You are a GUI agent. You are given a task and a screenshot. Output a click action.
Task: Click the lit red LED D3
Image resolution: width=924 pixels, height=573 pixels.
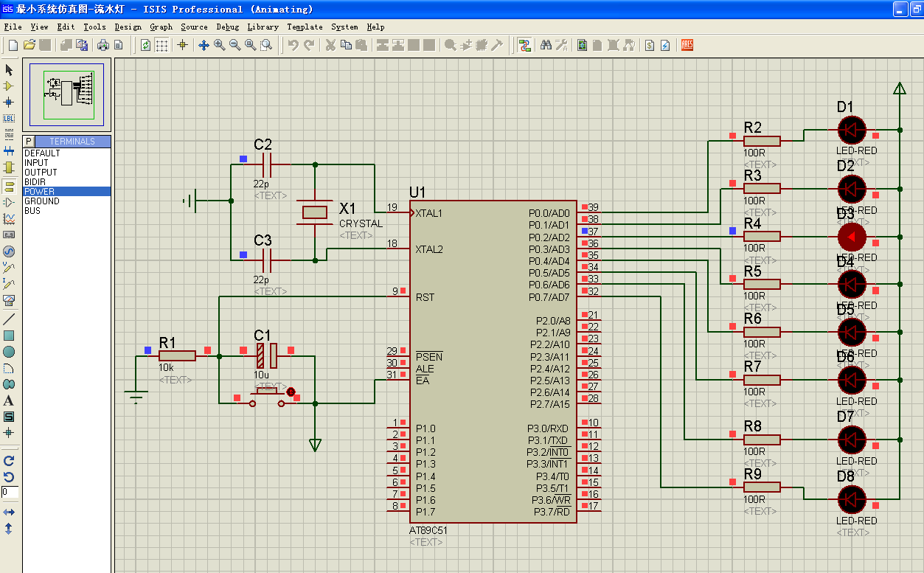852,237
